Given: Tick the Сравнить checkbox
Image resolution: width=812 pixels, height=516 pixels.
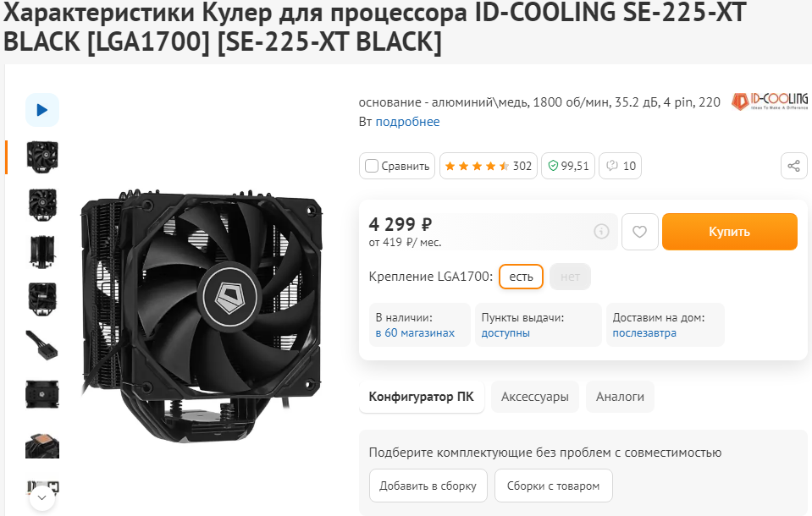Looking at the screenshot, I should tap(372, 166).
